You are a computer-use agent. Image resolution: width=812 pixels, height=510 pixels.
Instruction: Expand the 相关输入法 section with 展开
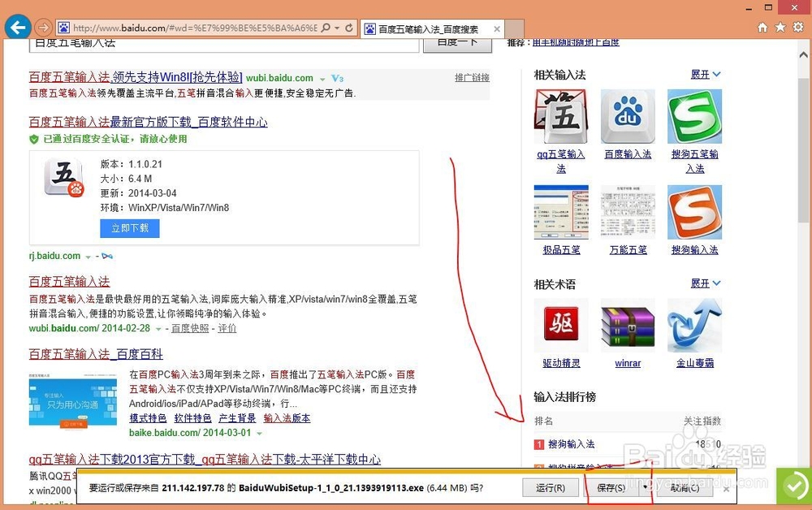(x=706, y=75)
